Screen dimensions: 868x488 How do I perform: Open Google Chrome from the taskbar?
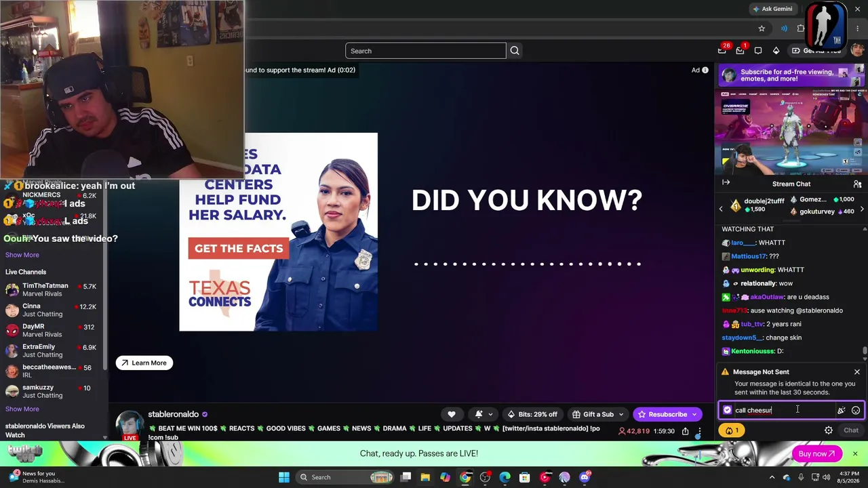coord(465,477)
